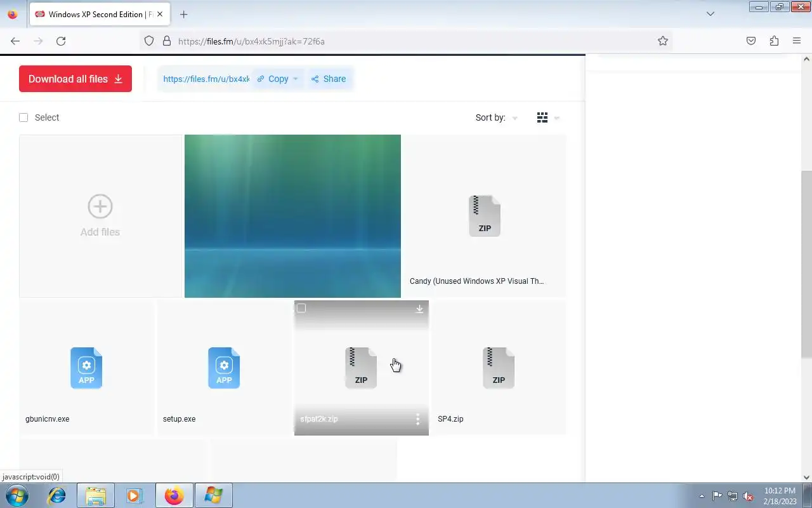Open a new tab with plus button
The height and width of the screenshot is (508, 812).
(183, 14)
